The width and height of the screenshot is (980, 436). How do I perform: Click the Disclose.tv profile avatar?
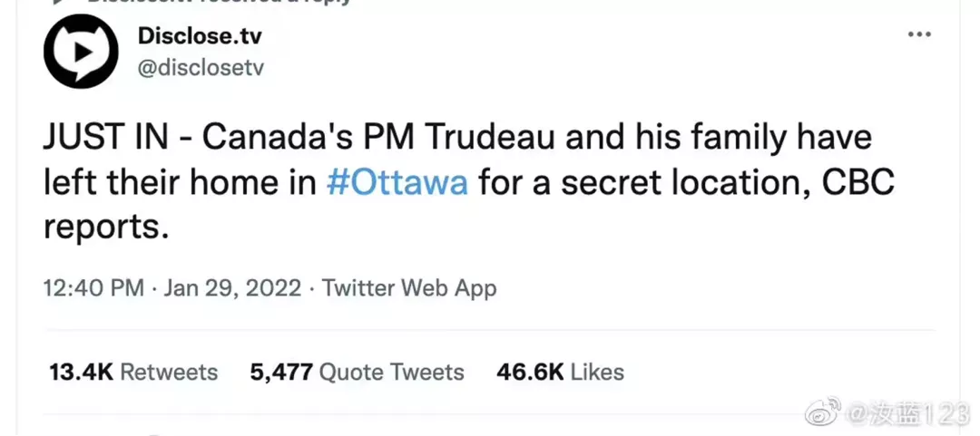point(81,52)
